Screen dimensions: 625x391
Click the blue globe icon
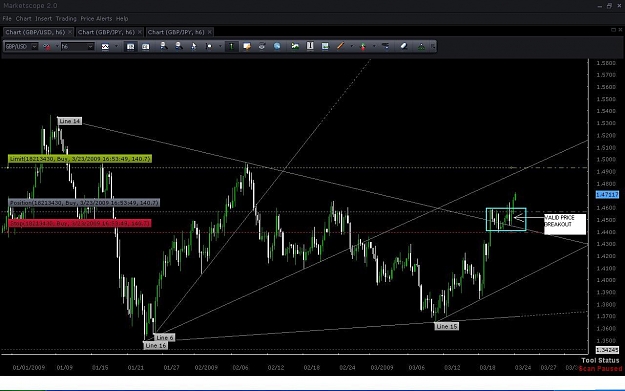(x=277, y=47)
